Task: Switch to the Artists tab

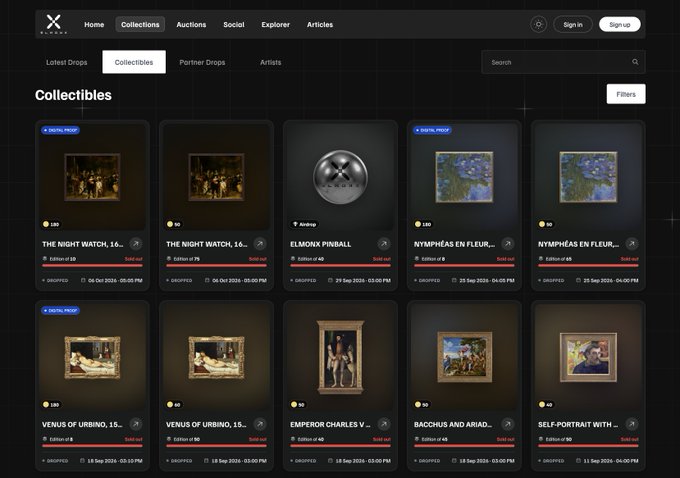Action: click(271, 62)
